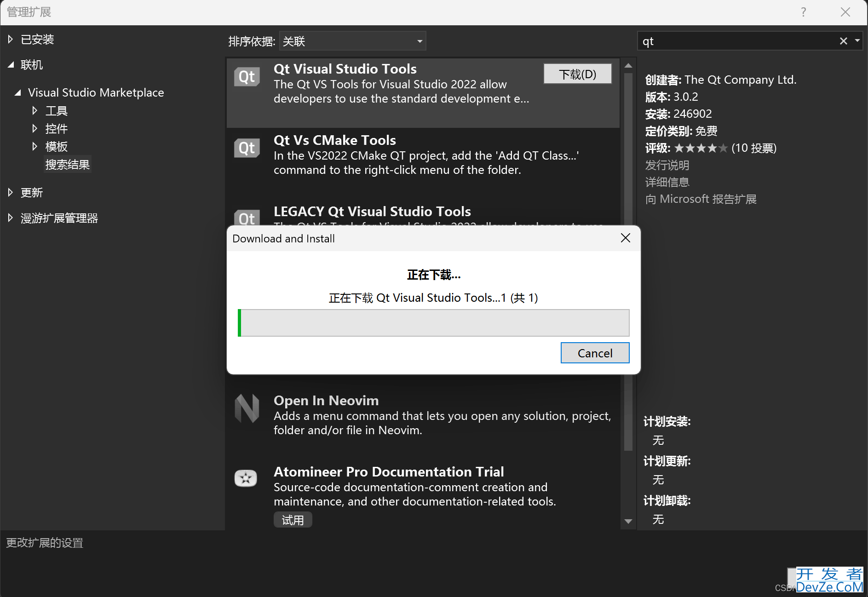
Task: Click the LEGACY Qt Visual Studio Tools icon
Action: pyautogui.click(x=247, y=217)
